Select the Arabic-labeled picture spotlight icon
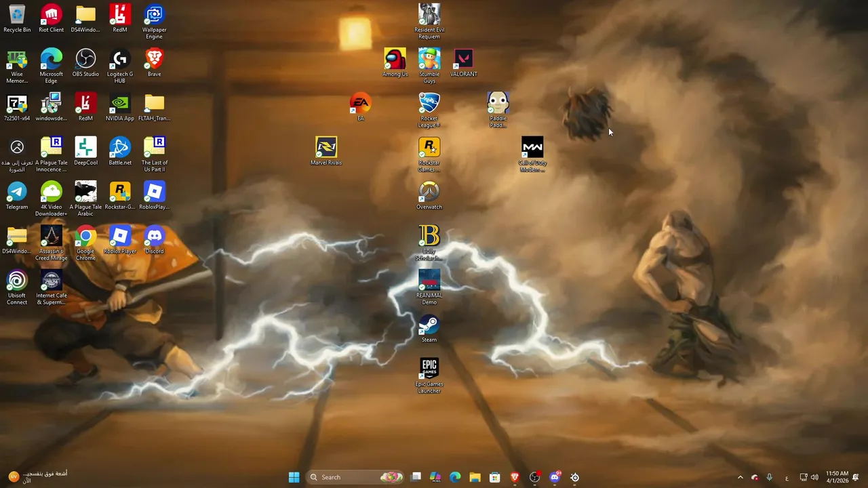The image size is (868, 488). [17, 155]
